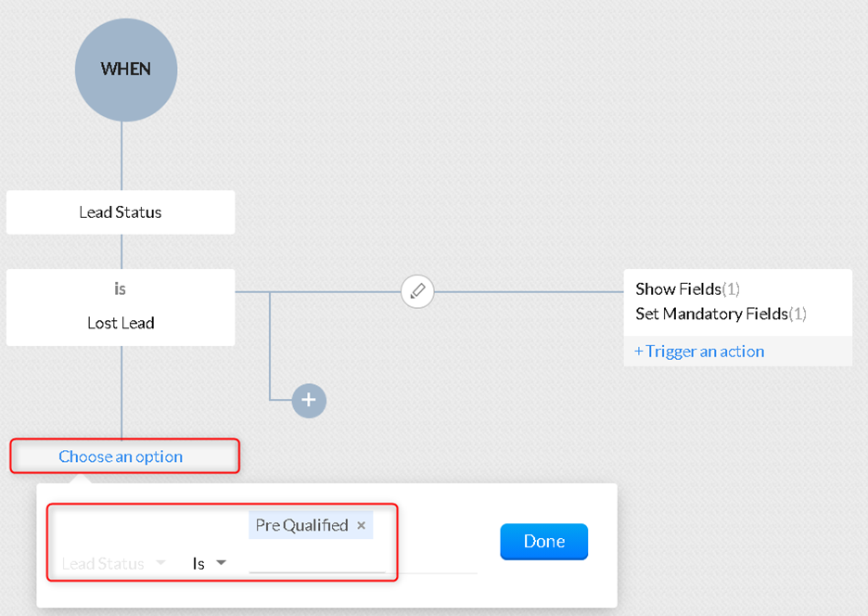The height and width of the screenshot is (616, 868).
Task: Select the Lost Lead condition block
Action: point(121,307)
